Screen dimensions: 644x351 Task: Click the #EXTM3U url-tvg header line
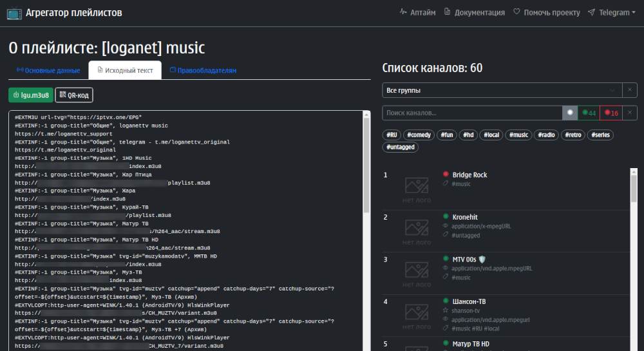point(79,117)
